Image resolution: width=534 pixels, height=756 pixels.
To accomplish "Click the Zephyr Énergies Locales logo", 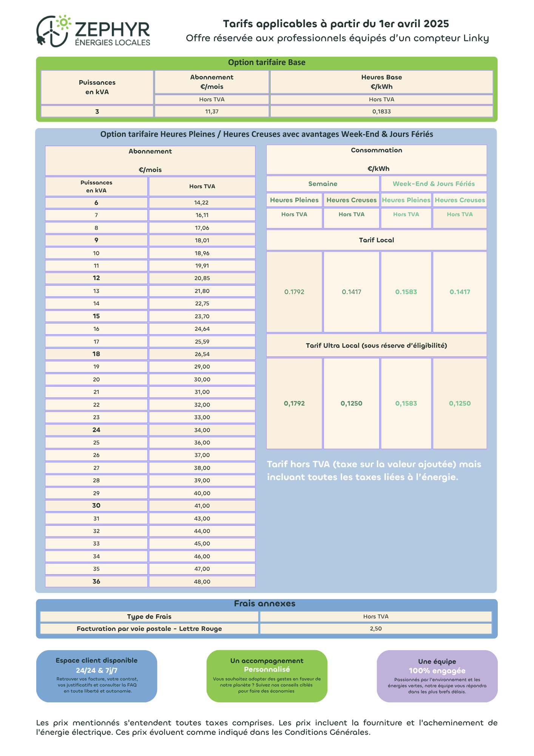I will (x=93, y=31).
